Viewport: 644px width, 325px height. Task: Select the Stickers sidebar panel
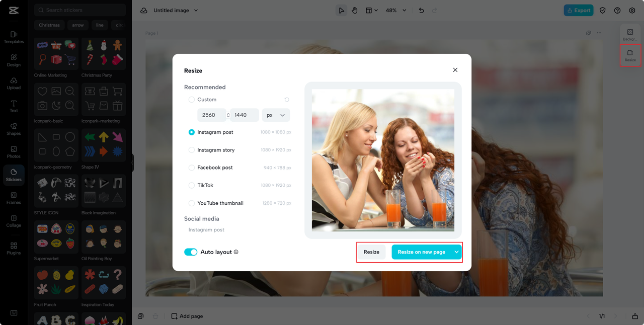pos(14,175)
